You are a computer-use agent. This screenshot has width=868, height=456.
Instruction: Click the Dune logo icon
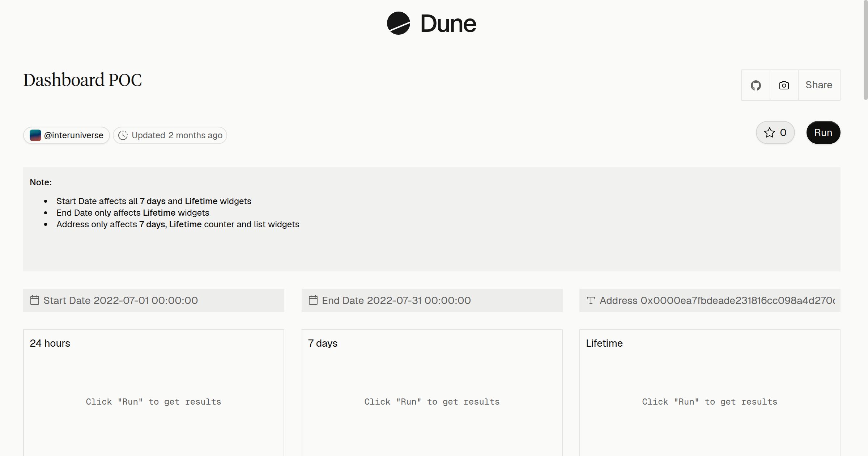pyautogui.click(x=398, y=24)
